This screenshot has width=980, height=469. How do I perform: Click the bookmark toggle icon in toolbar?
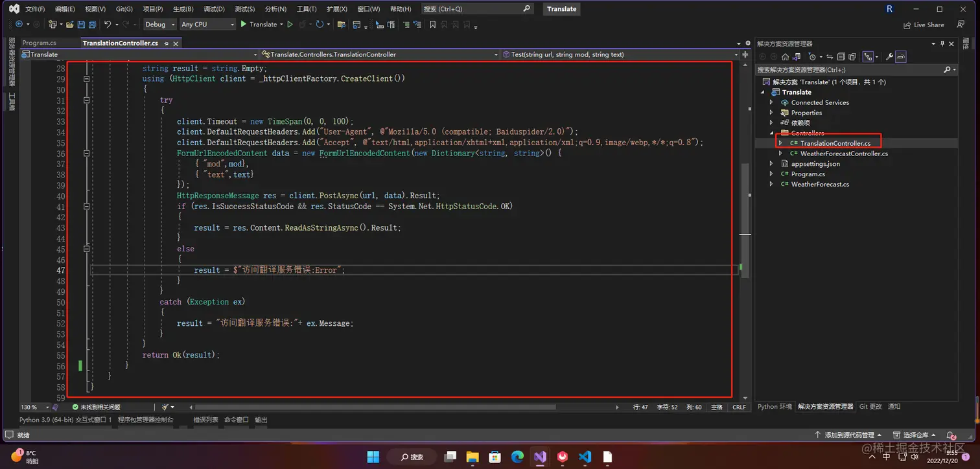tap(432, 24)
